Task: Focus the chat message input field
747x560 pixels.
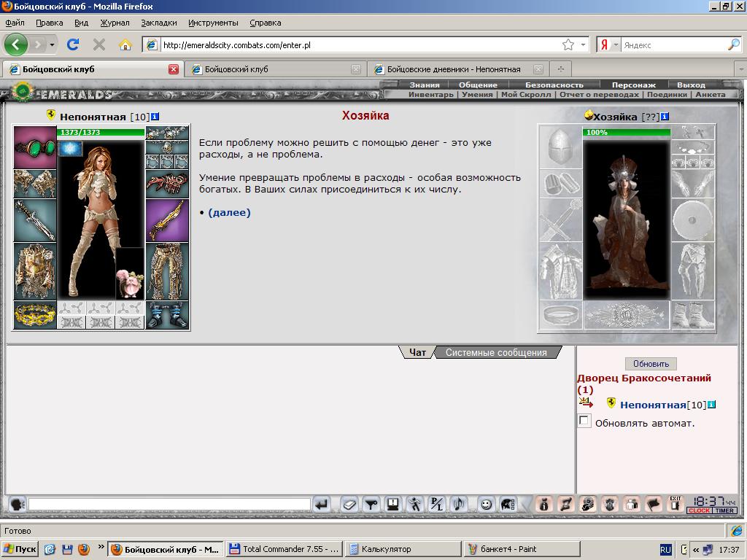Action: pyautogui.click(x=169, y=505)
